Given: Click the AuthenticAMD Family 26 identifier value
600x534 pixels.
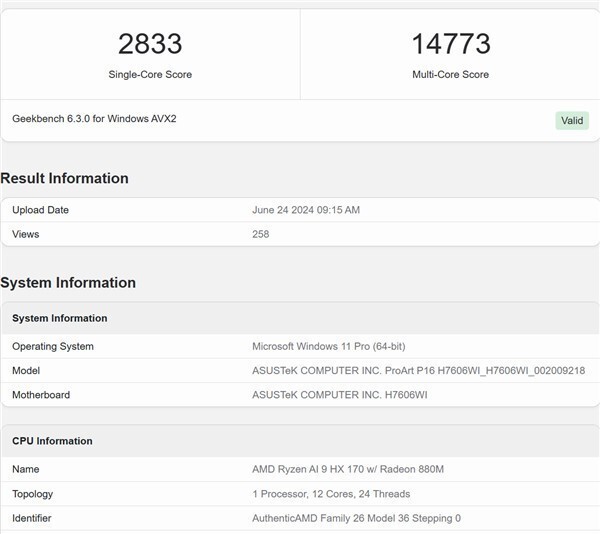Looking at the screenshot, I should click(x=356, y=518).
